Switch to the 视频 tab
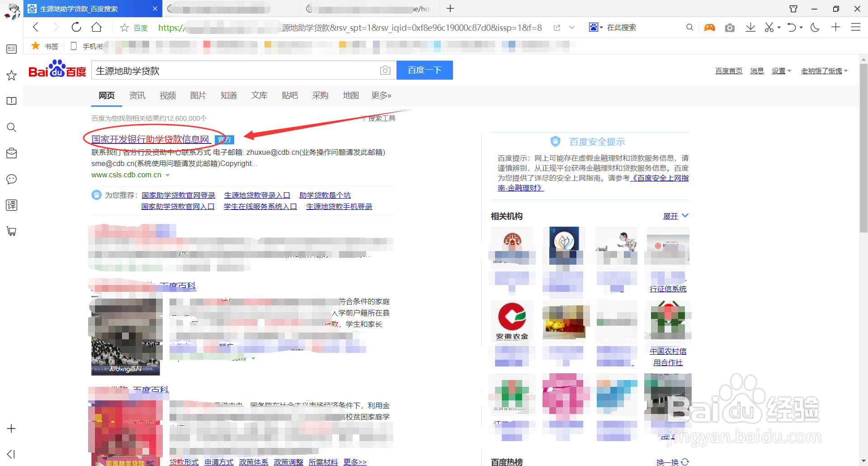The width and height of the screenshot is (868, 466). pyautogui.click(x=168, y=95)
